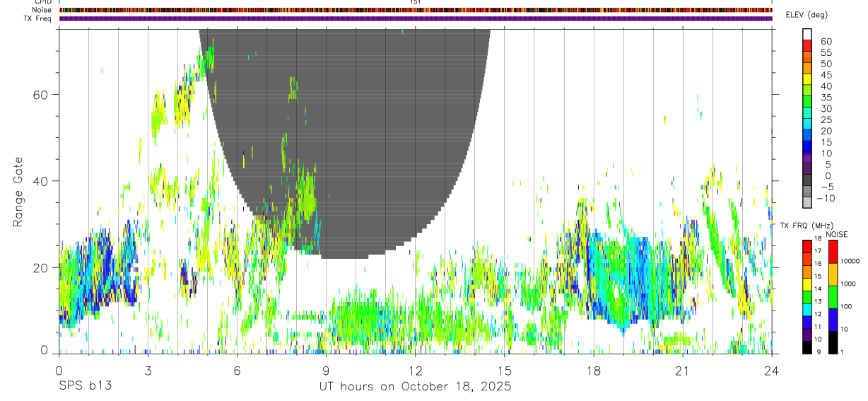Click the 'NOISE' colorbar title
This screenshot has height=401, width=868.
[837, 234]
